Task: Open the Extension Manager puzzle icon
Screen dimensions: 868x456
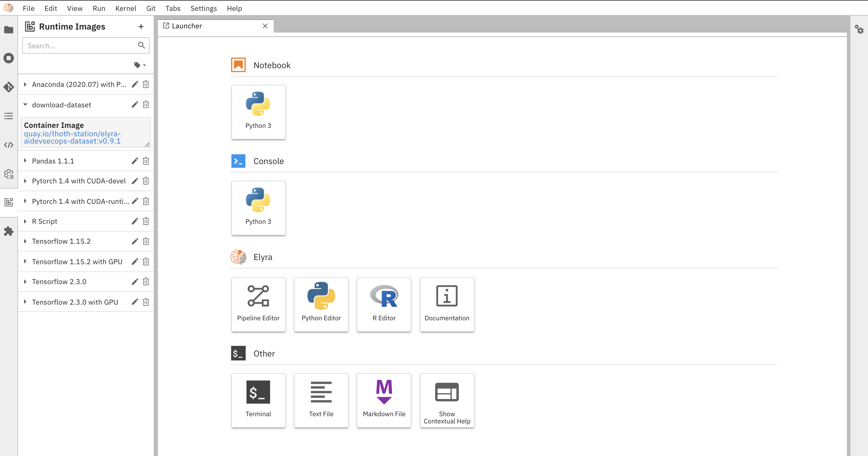Action: pos(9,231)
